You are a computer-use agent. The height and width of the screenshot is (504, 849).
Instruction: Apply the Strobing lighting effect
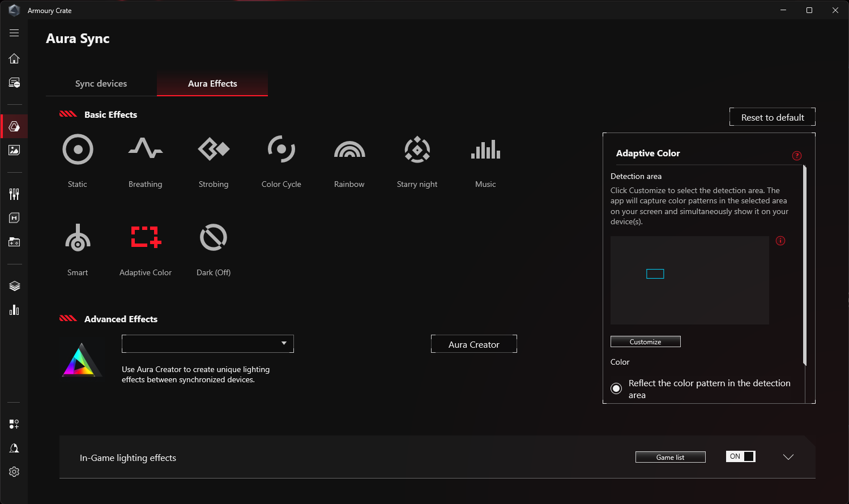click(213, 160)
